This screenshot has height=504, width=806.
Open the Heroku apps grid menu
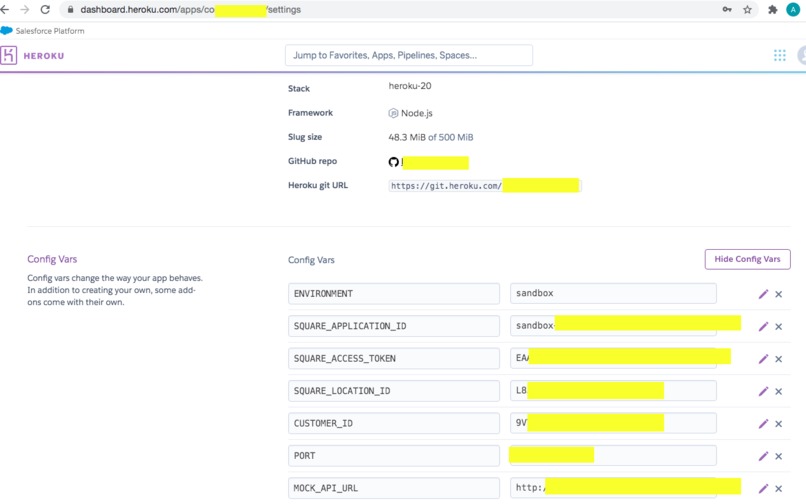point(780,55)
